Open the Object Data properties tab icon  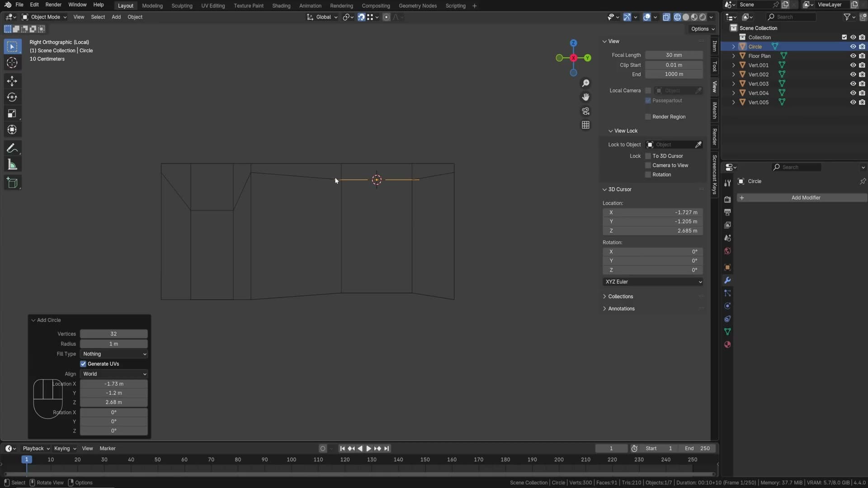[x=727, y=332]
